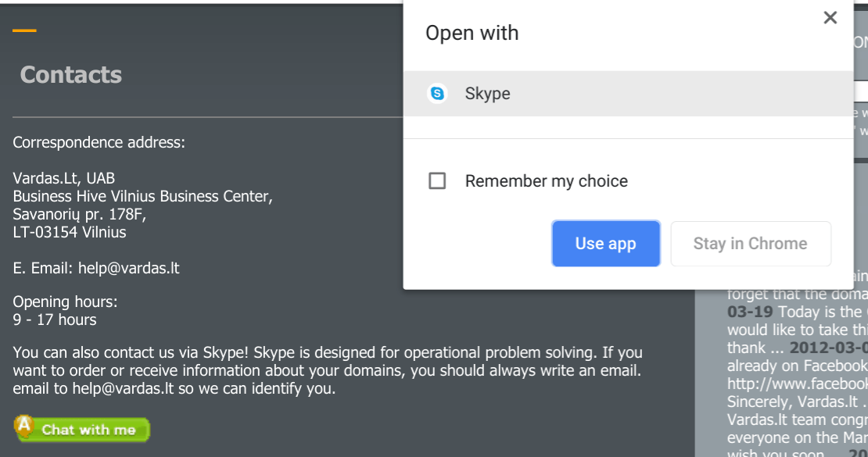Click the Contacts heading
This screenshot has height=457, width=868.
point(71,75)
